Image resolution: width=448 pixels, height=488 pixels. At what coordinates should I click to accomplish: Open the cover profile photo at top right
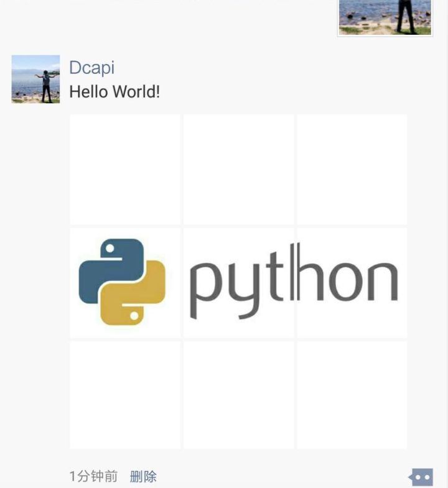(385, 18)
